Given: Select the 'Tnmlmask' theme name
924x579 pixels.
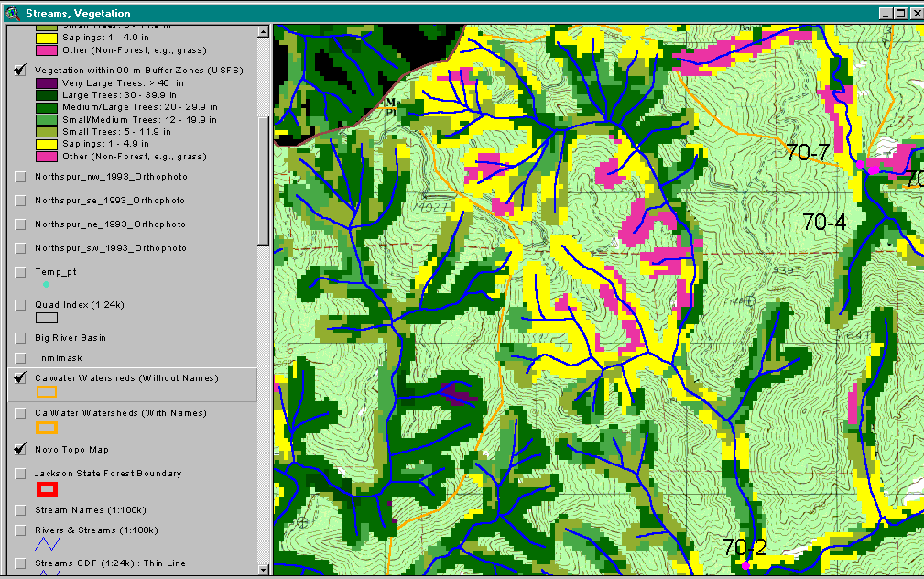Looking at the screenshot, I should tap(59, 358).
